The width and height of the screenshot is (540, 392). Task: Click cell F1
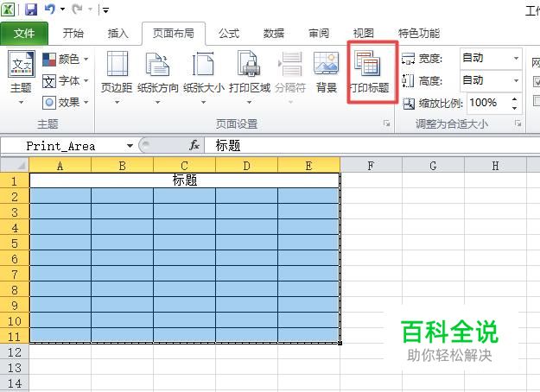371,180
